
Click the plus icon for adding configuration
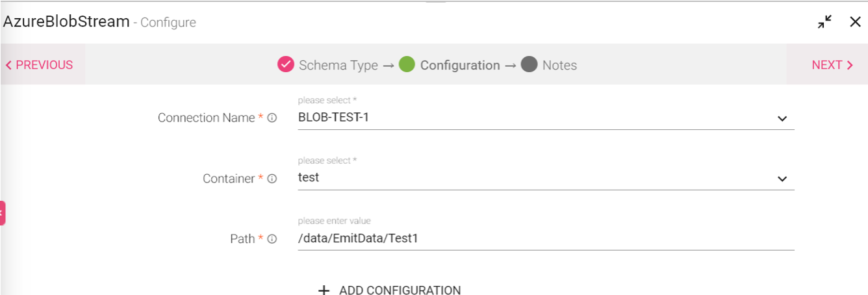point(324,290)
